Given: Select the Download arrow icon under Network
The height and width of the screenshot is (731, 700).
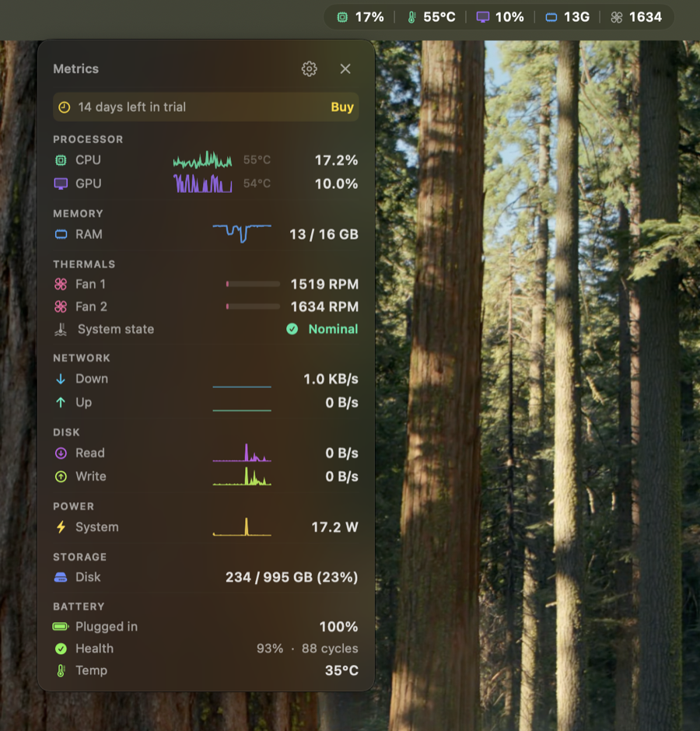Looking at the screenshot, I should pos(60,379).
